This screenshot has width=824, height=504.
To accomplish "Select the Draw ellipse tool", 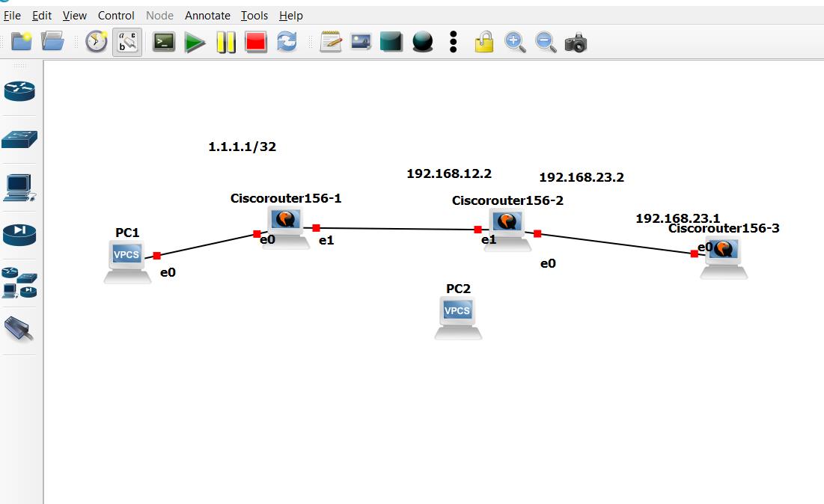I will point(423,42).
